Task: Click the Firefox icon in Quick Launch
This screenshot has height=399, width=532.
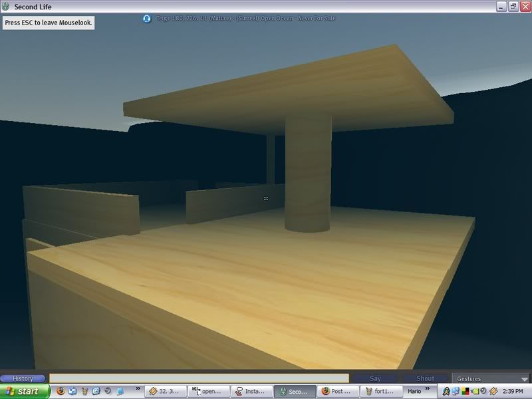Action: point(61,391)
